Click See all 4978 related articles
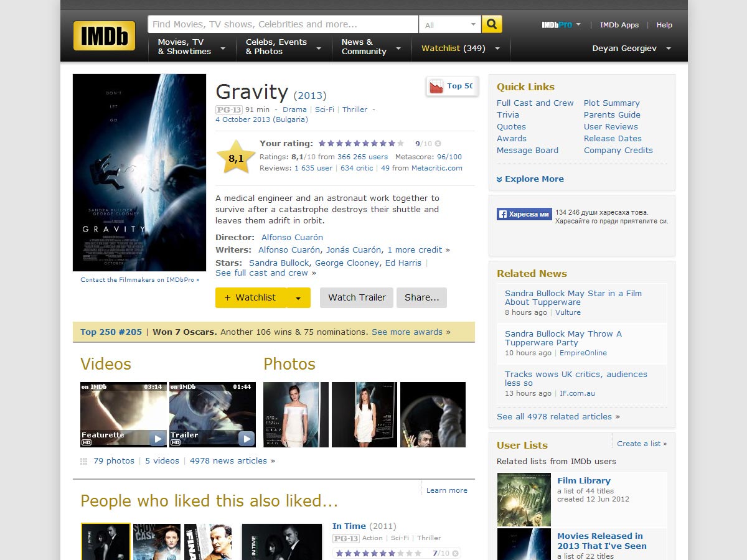This screenshot has width=747, height=560. pos(554,417)
